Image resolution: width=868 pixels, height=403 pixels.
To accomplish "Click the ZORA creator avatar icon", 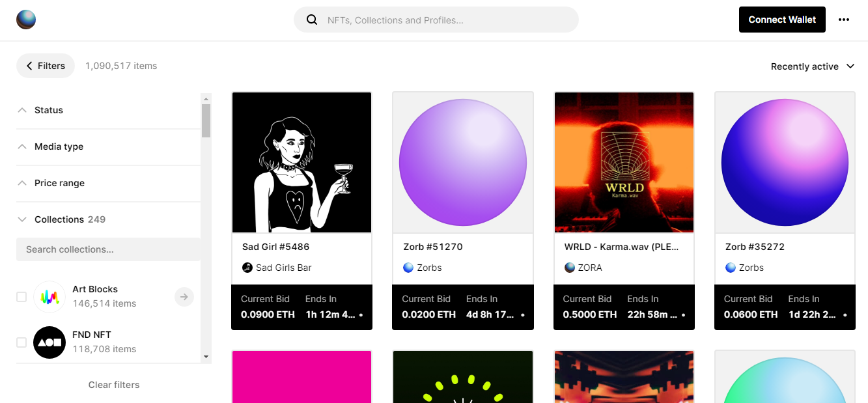I will click(x=570, y=268).
